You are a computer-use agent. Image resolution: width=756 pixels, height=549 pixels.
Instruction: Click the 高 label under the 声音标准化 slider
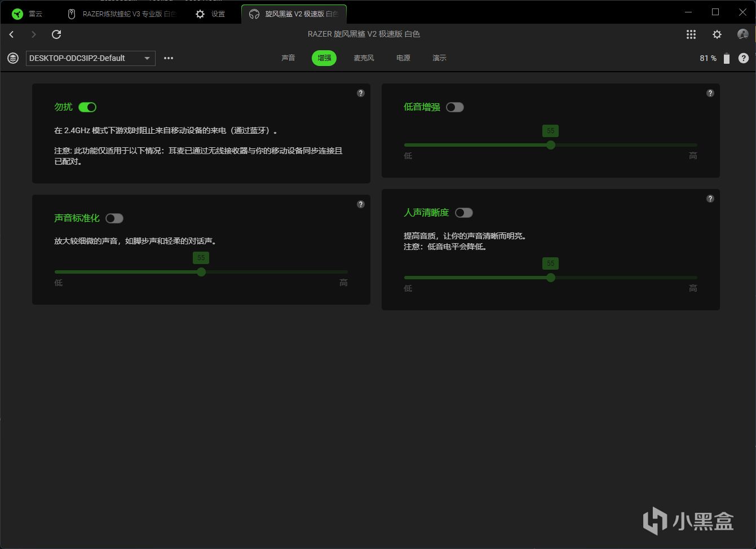pyautogui.click(x=344, y=283)
